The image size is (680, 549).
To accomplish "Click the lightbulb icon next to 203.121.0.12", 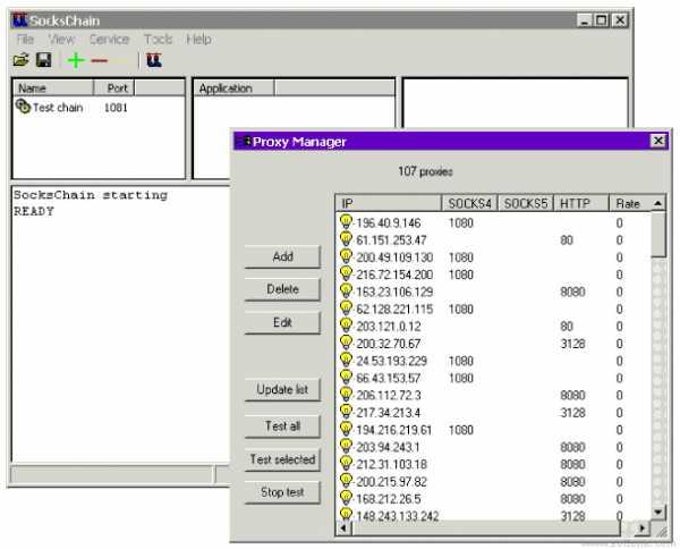I will tap(346, 325).
